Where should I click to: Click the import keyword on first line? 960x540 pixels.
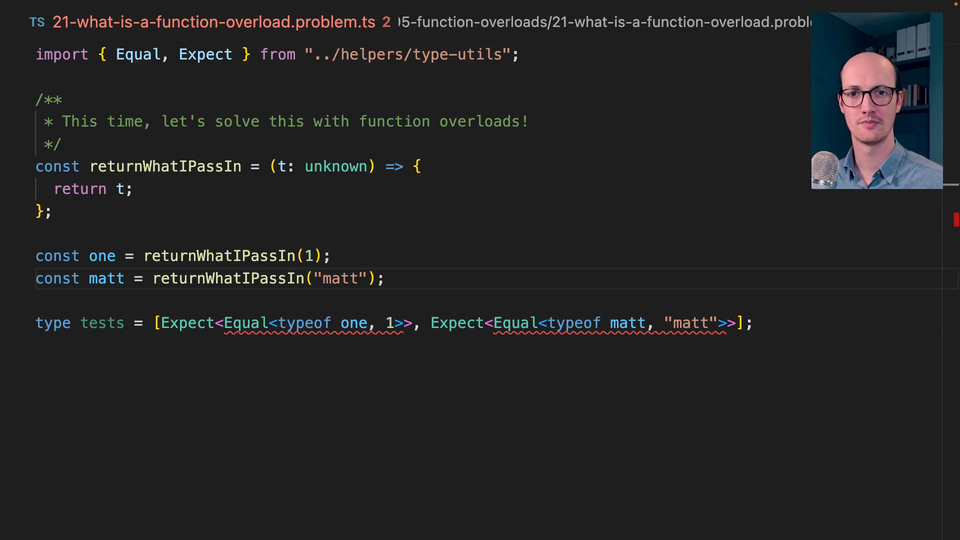pos(62,54)
